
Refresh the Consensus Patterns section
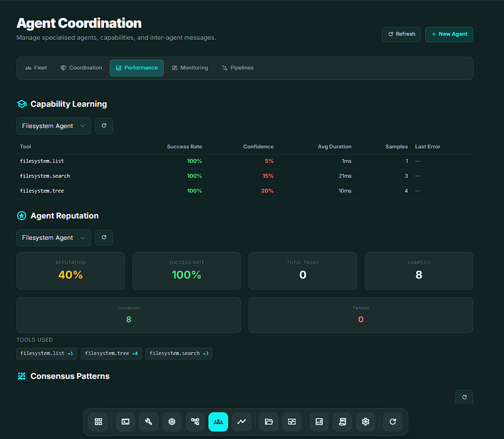pyautogui.click(x=464, y=397)
